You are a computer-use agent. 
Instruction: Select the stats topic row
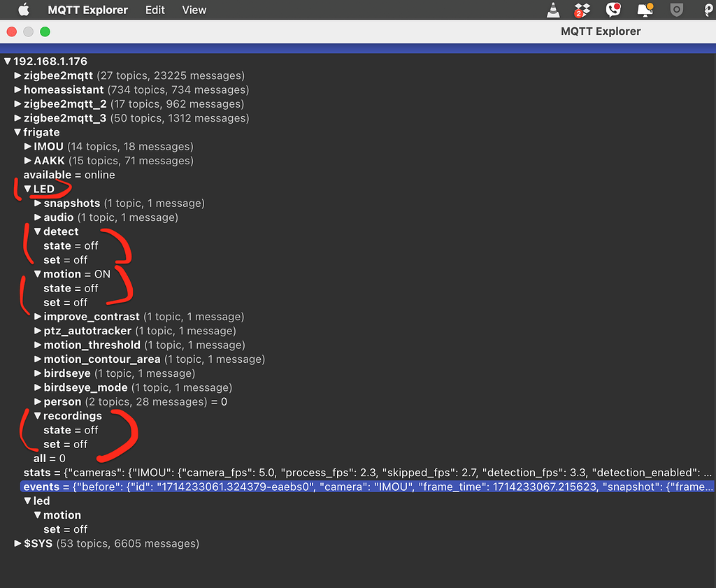point(367,473)
